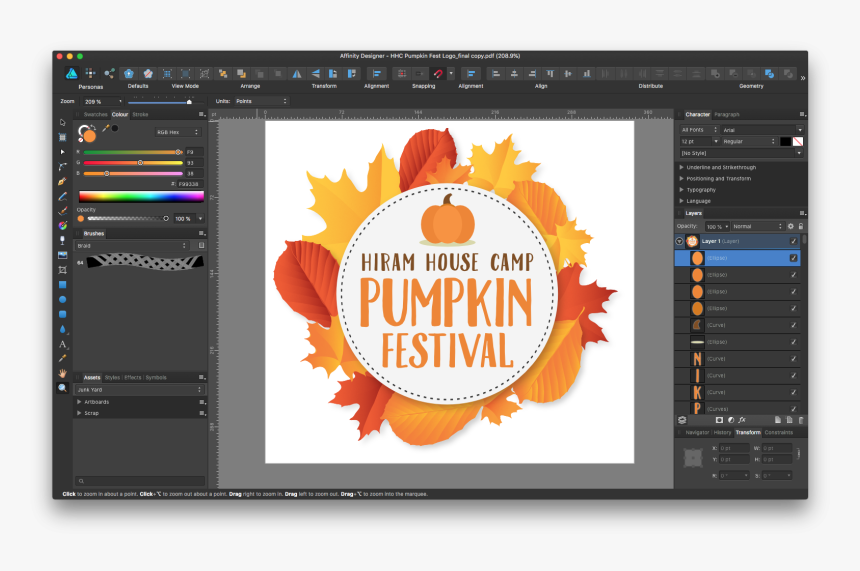
Task: Toggle the Snapping magnet
Action: [438, 74]
